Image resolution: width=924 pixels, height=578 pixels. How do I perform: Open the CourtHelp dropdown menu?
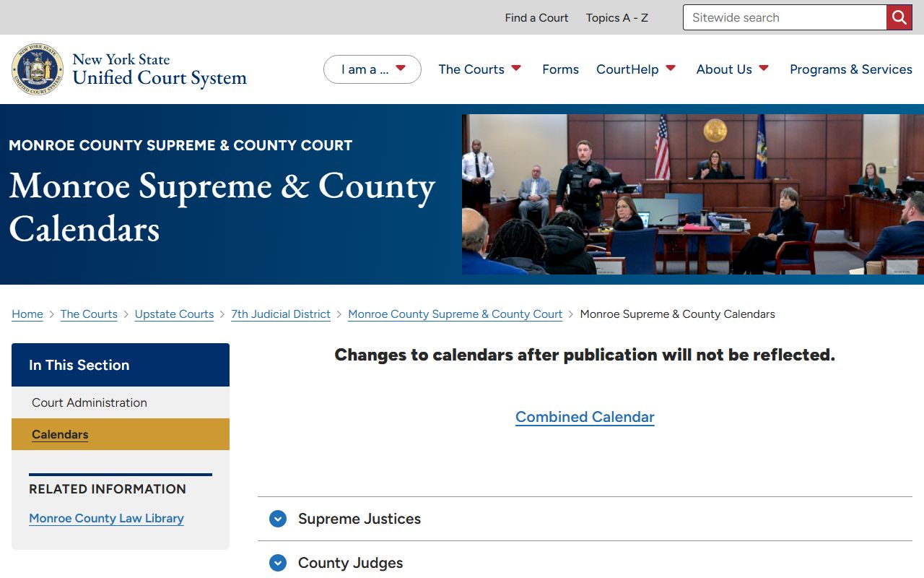tap(636, 69)
